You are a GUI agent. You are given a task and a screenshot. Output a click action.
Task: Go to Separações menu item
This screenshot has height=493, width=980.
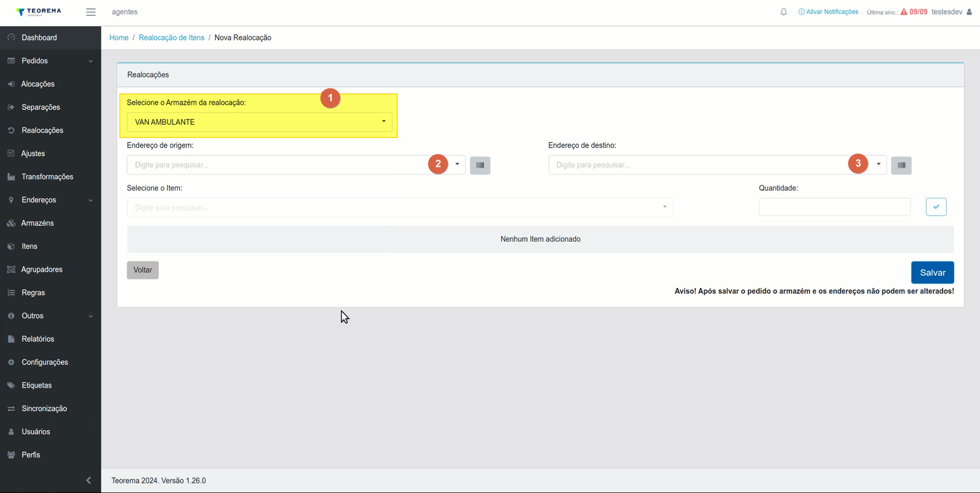click(51, 107)
